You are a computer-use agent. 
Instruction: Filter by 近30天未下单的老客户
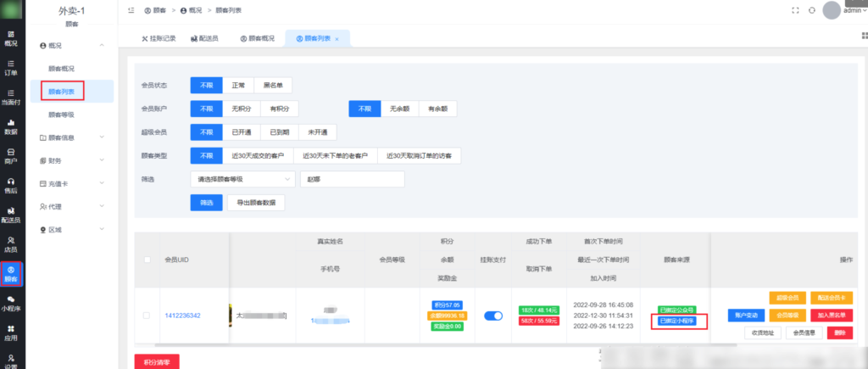[x=336, y=156]
